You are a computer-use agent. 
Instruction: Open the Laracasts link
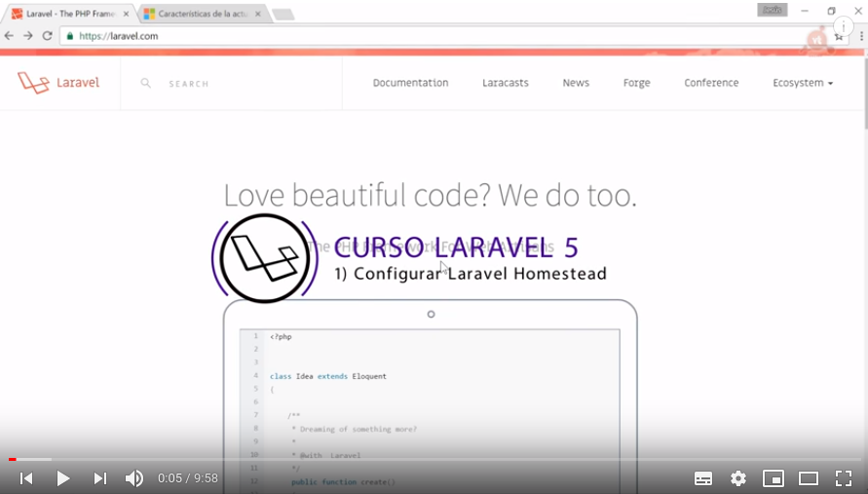506,83
